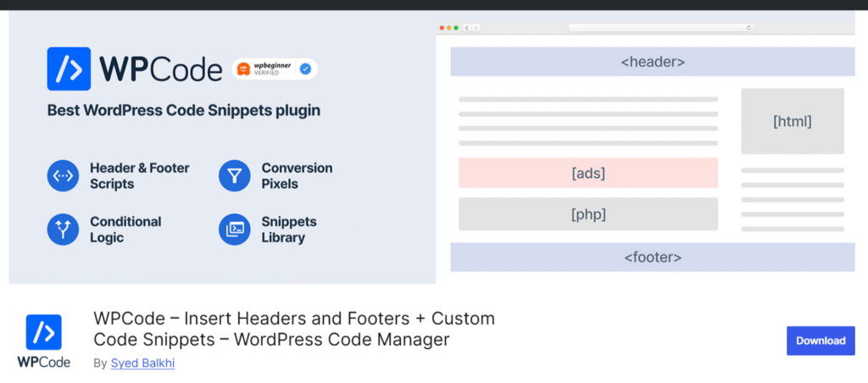Click the Conditional Logic branch icon

click(63, 230)
